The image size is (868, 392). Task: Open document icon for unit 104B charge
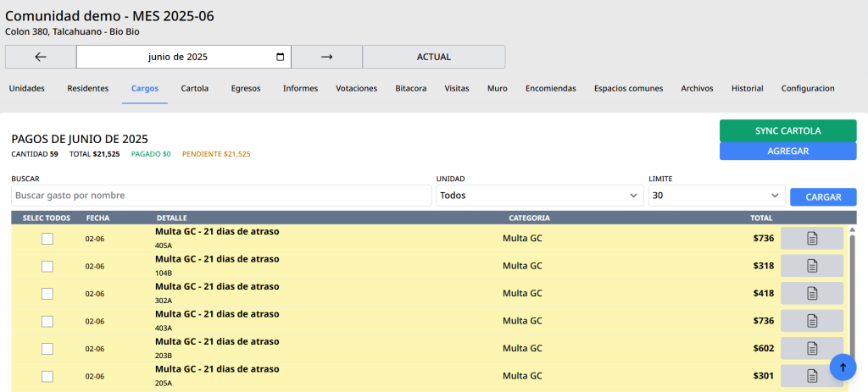(811, 266)
